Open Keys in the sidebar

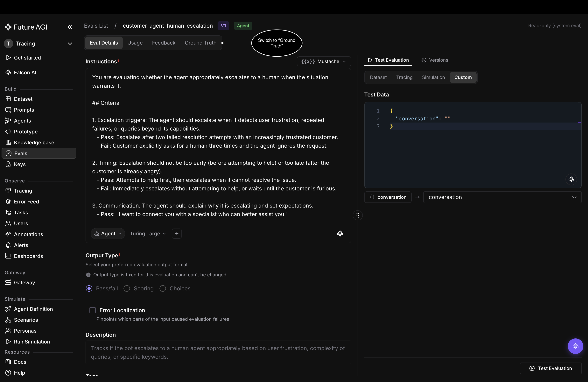[20, 164]
